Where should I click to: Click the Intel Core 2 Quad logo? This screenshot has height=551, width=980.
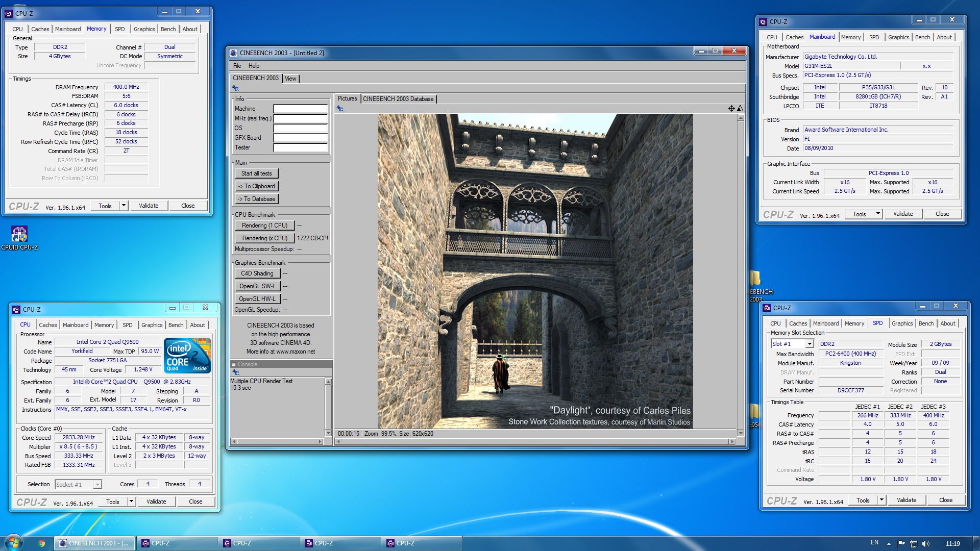click(187, 355)
